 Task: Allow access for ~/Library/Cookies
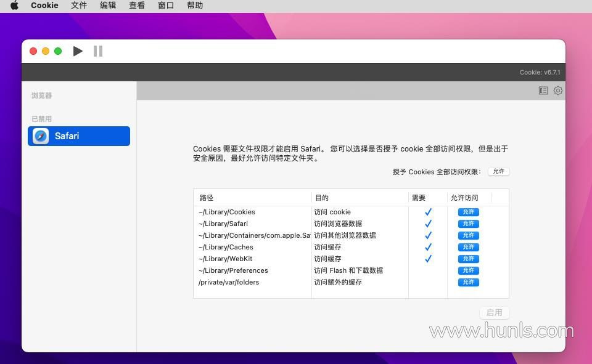coord(468,212)
